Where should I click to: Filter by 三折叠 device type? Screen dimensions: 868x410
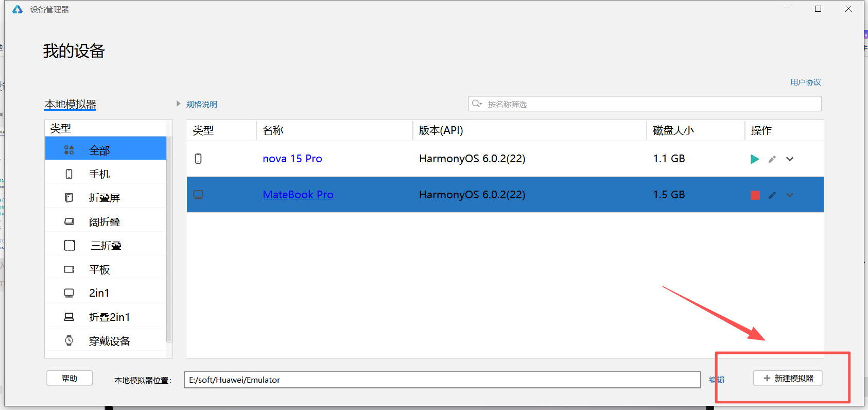(x=106, y=246)
